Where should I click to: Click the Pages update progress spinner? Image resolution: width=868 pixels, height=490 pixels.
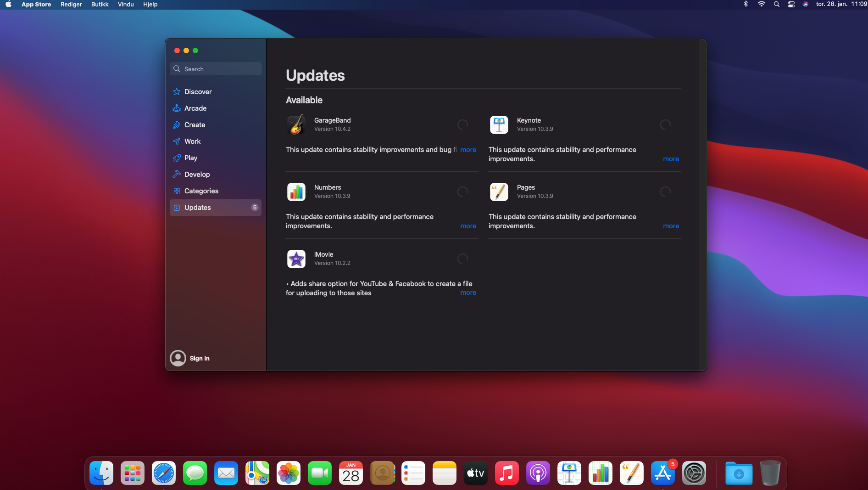[x=665, y=191]
